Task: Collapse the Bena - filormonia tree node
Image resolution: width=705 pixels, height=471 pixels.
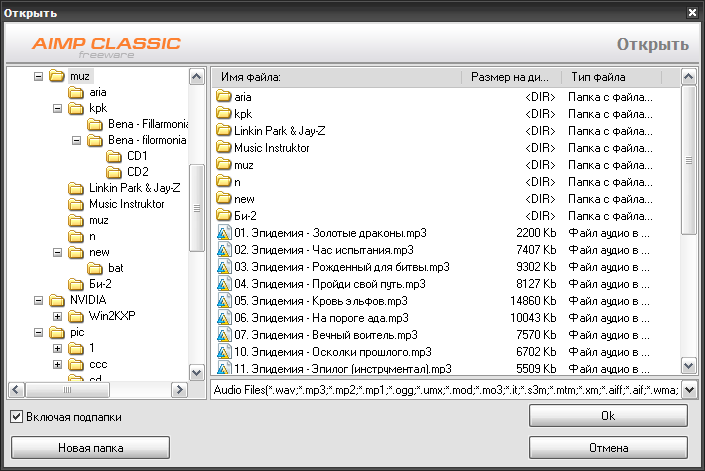Action: (x=76, y=141)
